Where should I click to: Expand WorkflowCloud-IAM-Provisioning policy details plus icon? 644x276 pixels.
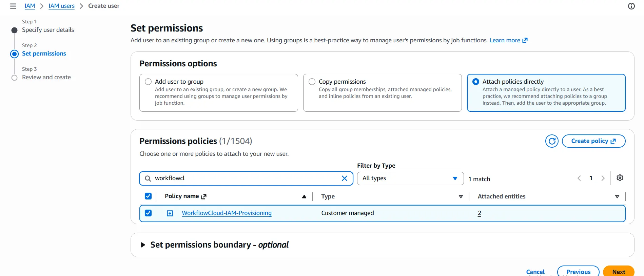170,213
